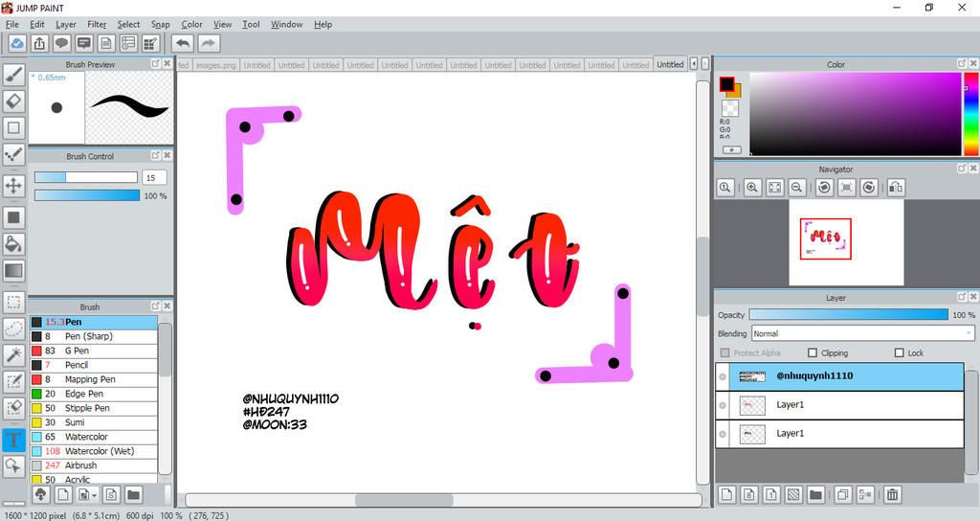Screen dimensions: 980x521
Task: Choose the Move tool
Action: coord(13,186)
